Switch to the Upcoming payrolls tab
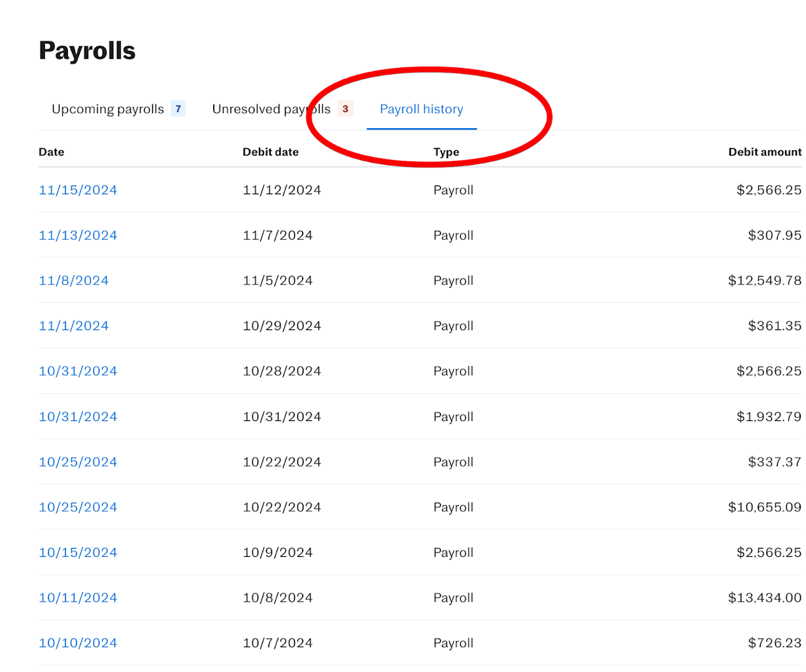The width and height of the screenshot is (806, 672). pos(108,109)
